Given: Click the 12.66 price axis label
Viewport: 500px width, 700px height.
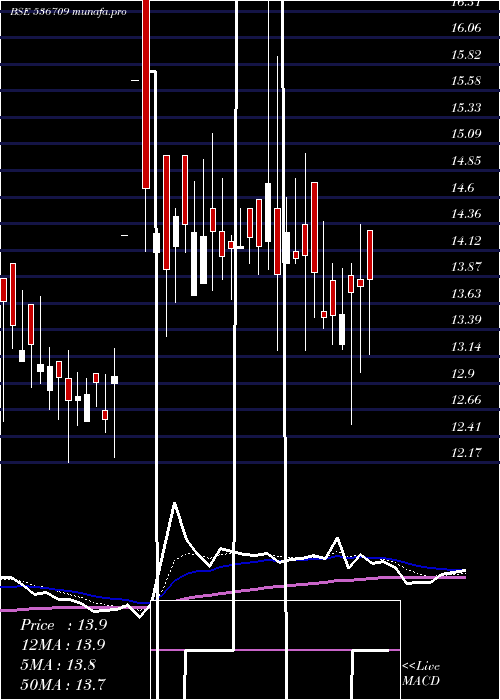Looking at the screenshot, I should 466,400.
